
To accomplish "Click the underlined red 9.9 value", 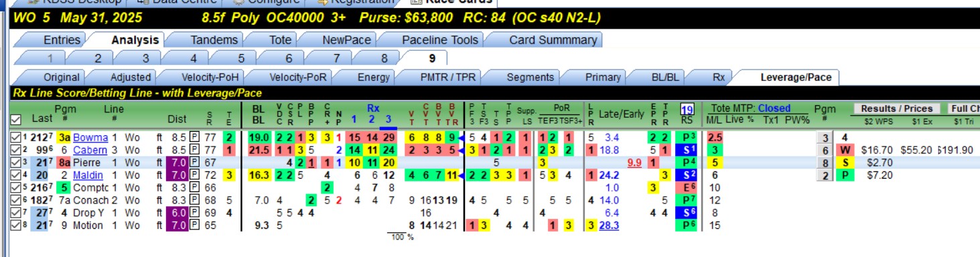I will [x=634, y=163].
